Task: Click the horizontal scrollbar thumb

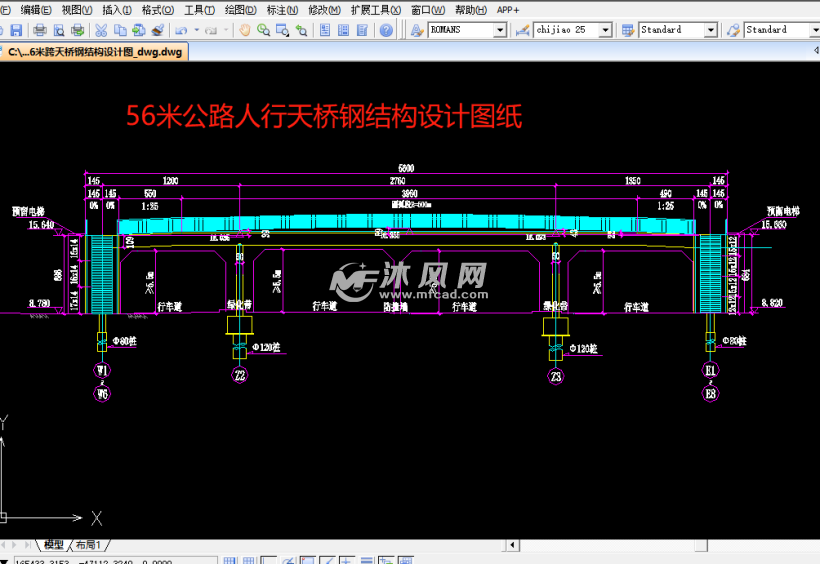Action: click(x=701, y=545)
